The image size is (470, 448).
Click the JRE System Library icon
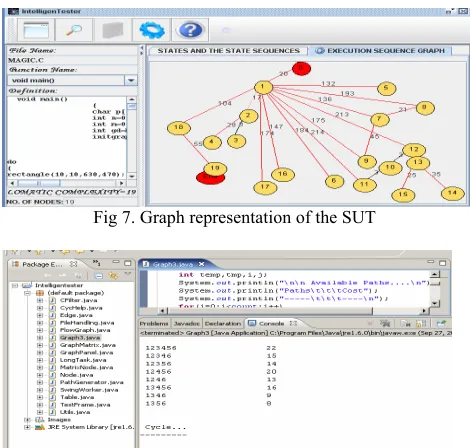[x=40, y=427]
